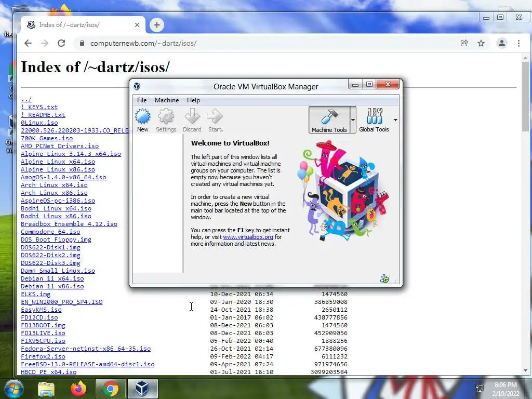Click the share page icon in Chrome
532x399 pixels.
click(464, 43)
